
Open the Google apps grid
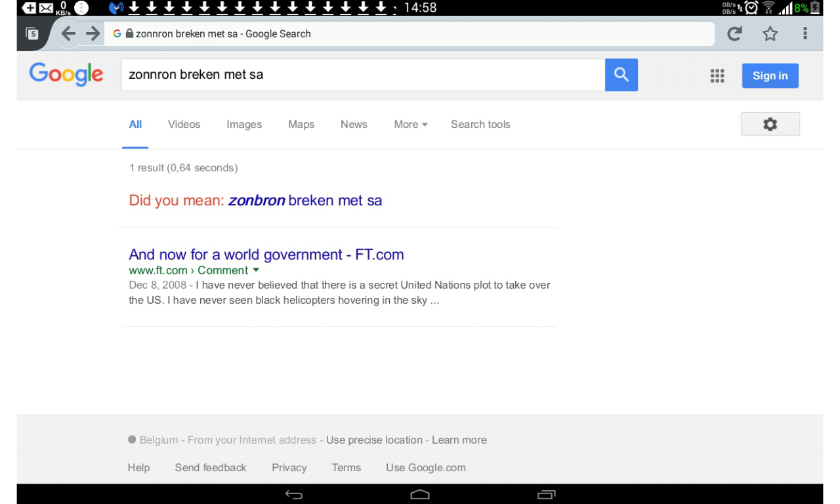pyautogui.click(x=717, y=75)
